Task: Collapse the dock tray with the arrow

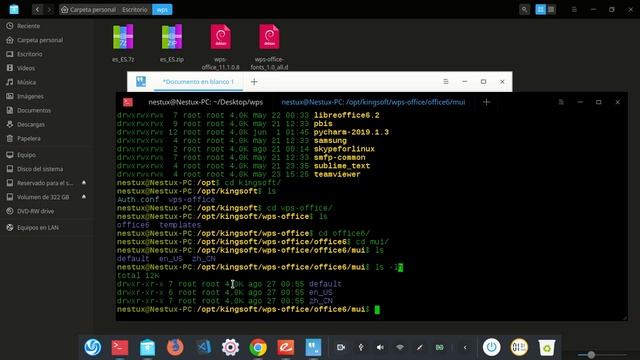Action: [x=465, y=347]
